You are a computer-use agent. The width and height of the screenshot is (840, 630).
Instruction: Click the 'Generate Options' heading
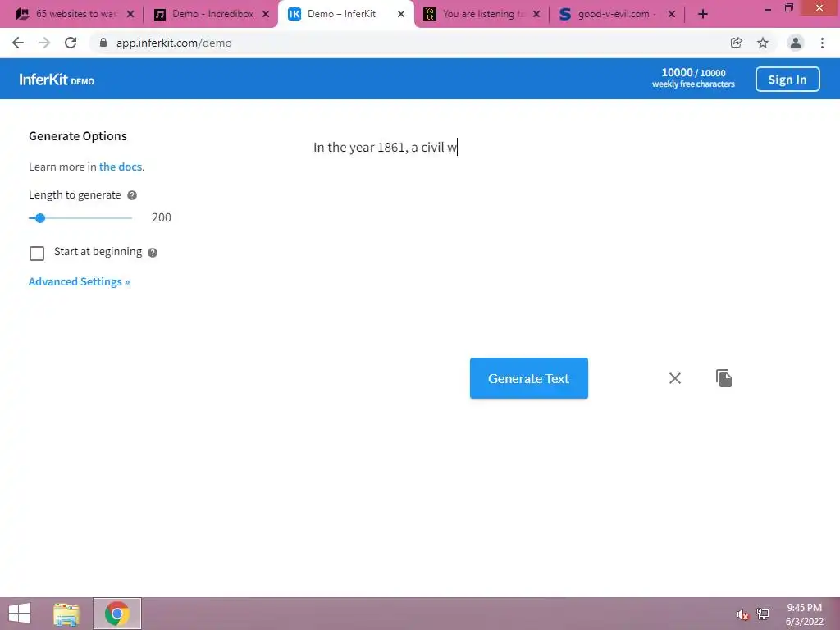(78, 136)
